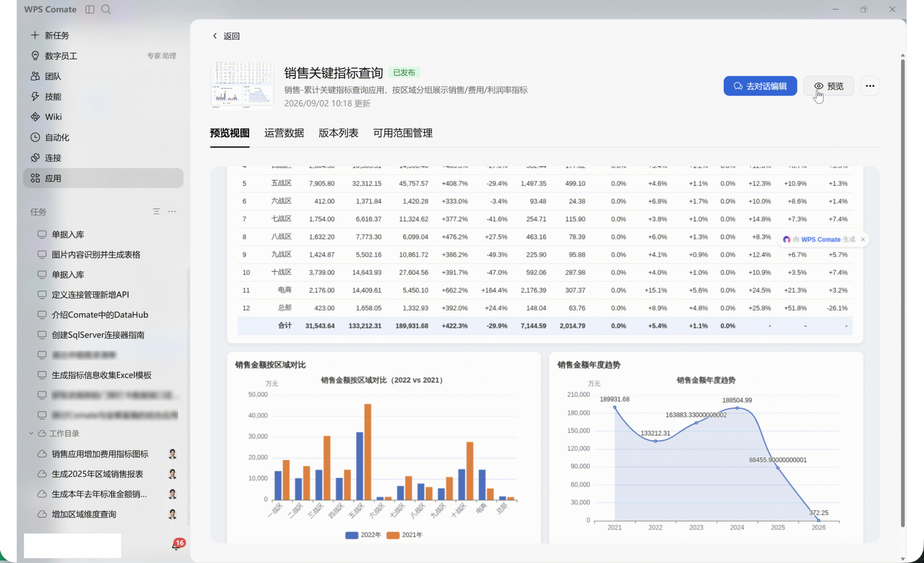Click the main page vertical scrollbar
This screenshot has height=563, width=924.
(902, 292)
